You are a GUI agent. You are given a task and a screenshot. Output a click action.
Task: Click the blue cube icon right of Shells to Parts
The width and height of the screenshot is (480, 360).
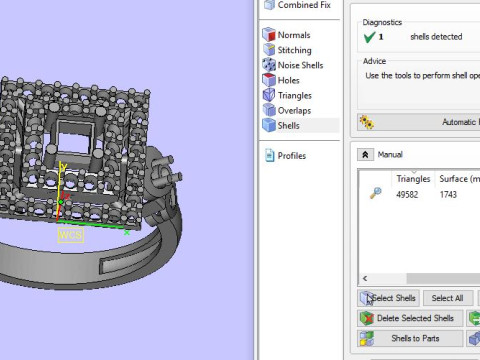[474, 339]
